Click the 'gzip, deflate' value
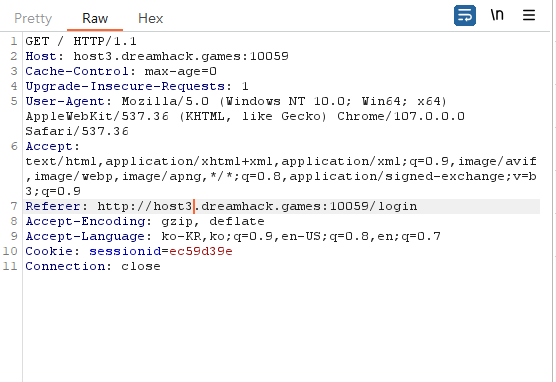Screen dimensions: 556x382 tap(213, 221)
